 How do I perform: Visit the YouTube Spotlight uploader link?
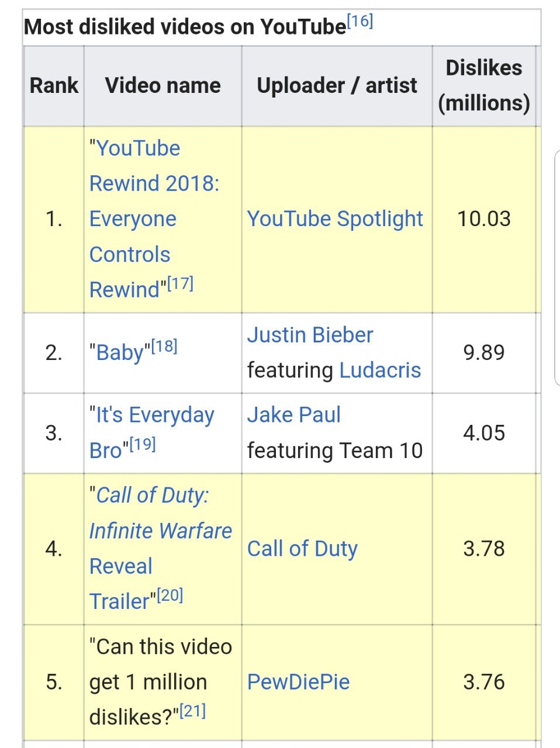(335, 219)
